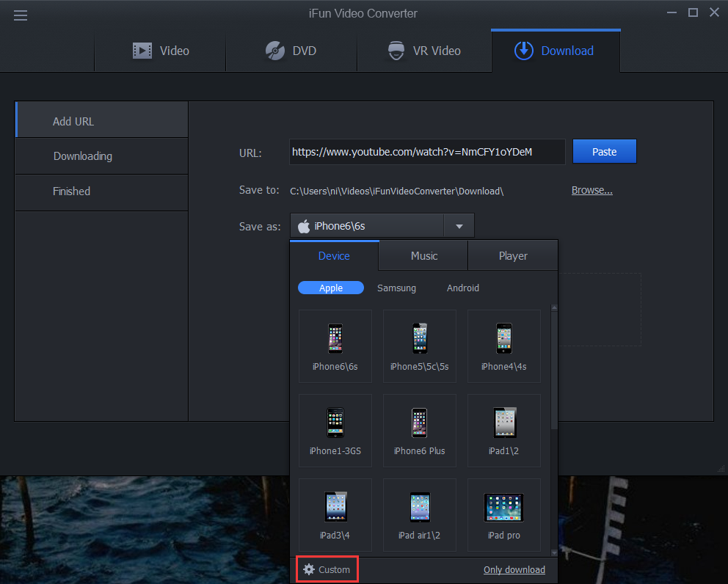Select iPad3\4 device thumbnail

[335, 515]
